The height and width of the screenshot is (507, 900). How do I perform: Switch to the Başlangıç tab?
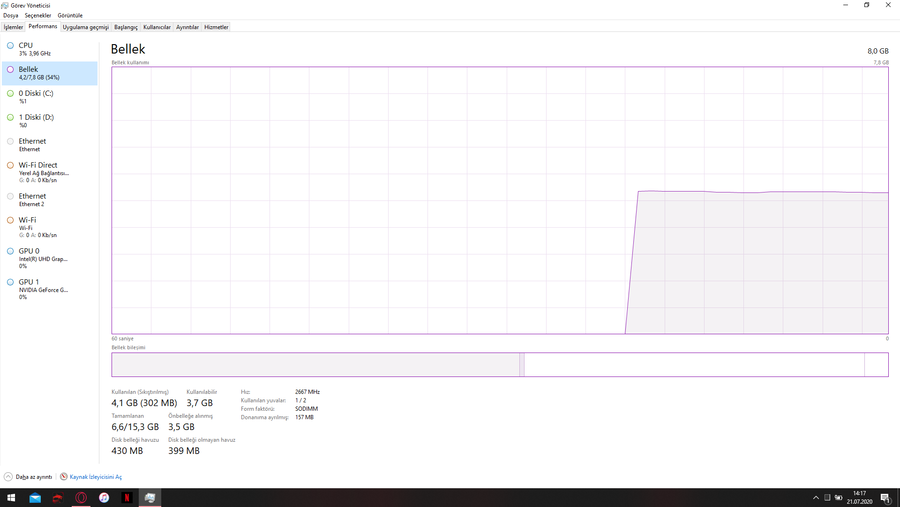[x=126, y=27]
